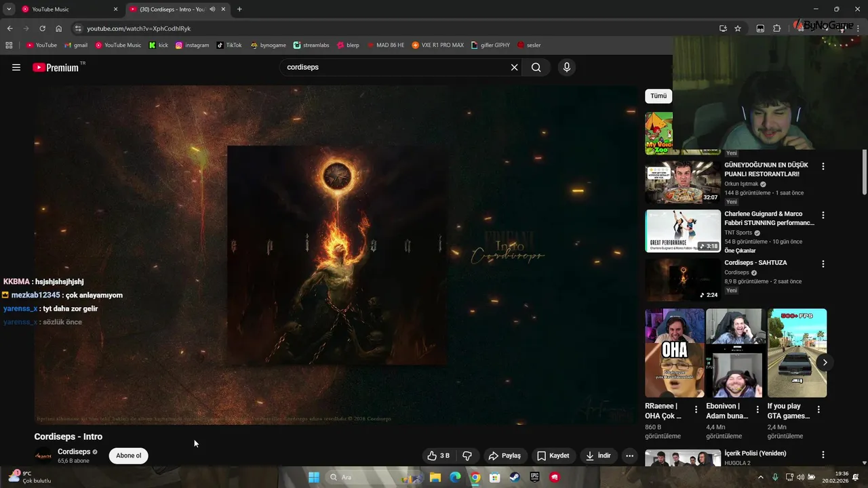Clear the search box with X

point(514,67)
